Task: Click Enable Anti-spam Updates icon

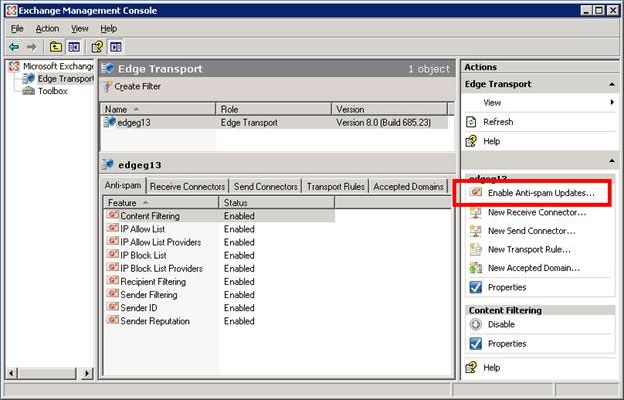Action: 476,193
